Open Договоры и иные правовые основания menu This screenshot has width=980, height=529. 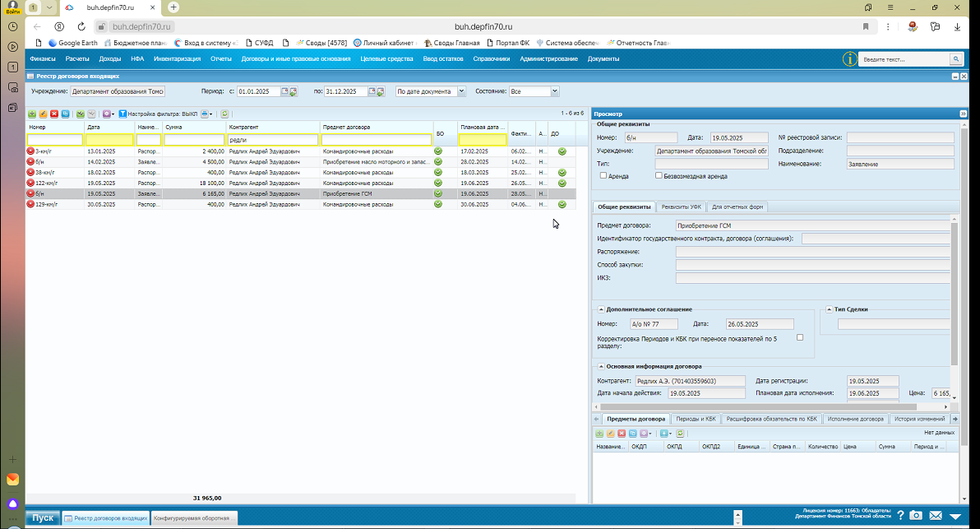coord(296,58)
